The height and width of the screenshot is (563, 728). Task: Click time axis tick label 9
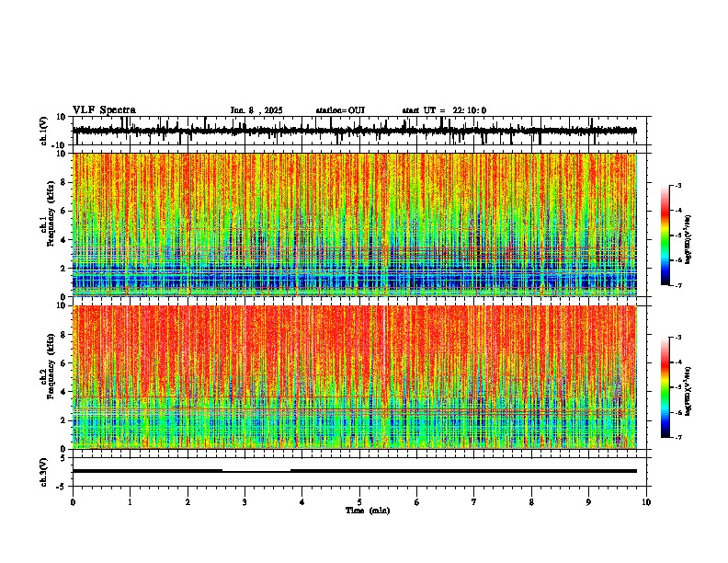[588, 501]
